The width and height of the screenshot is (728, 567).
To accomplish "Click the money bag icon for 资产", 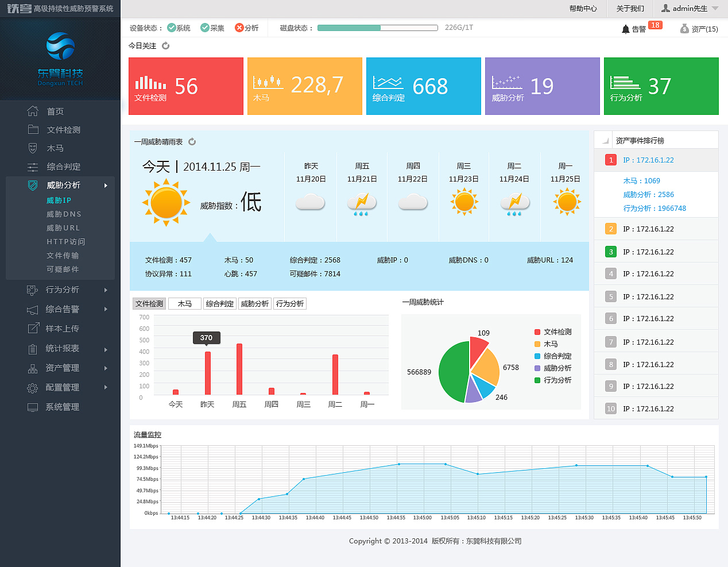I will 684,28.
